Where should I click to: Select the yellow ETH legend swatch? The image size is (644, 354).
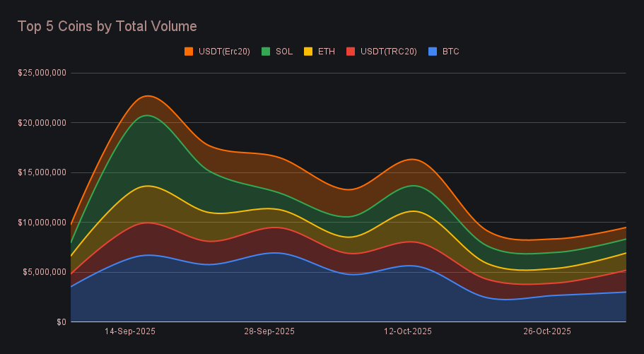point(308,52)
